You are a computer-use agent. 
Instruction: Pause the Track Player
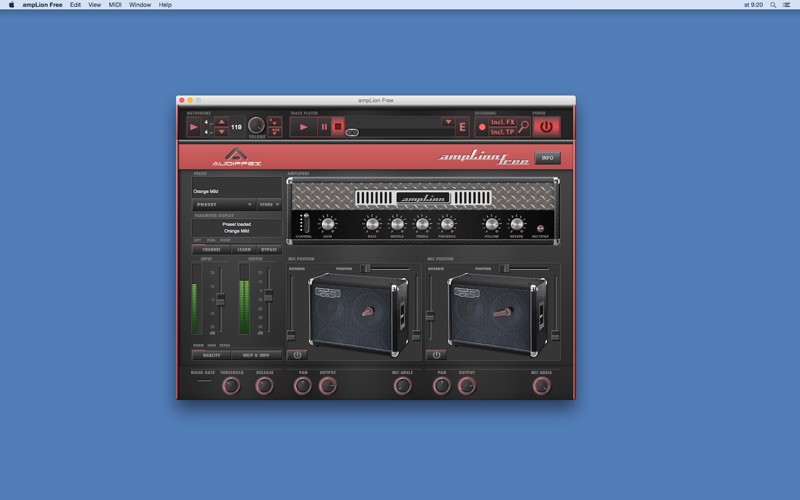click(324, 127)
